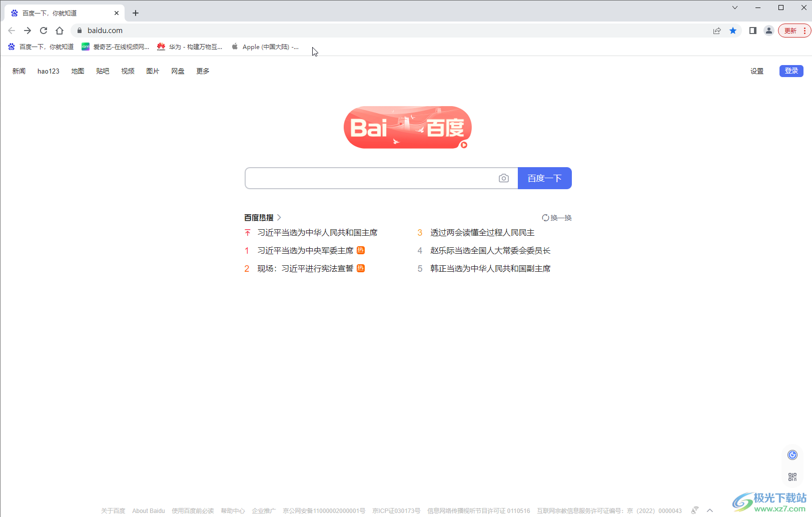Open the user profile avatar icon
The image size is (812, 517).
(769, 31)
